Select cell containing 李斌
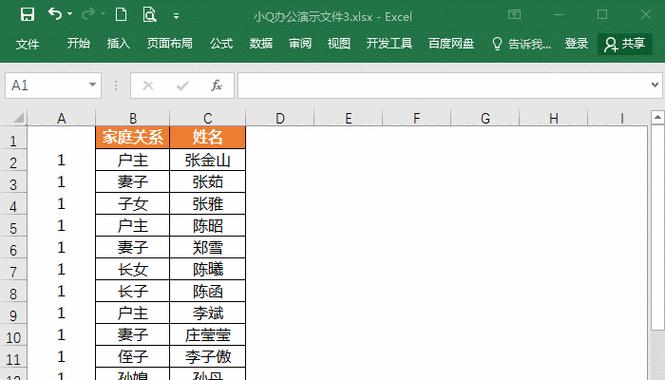 (208, 313)
